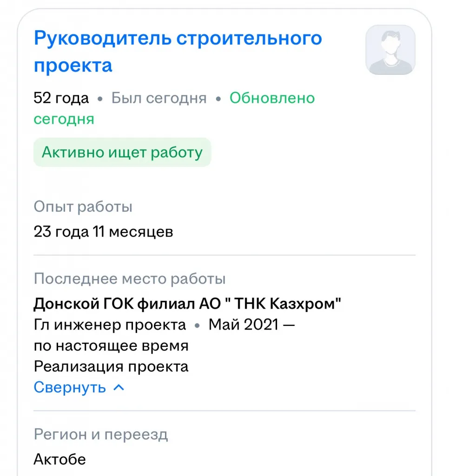Collapse job details with "Свернуть" link
The width and height of the screenshot is (449, 476).
coord(70,387)
